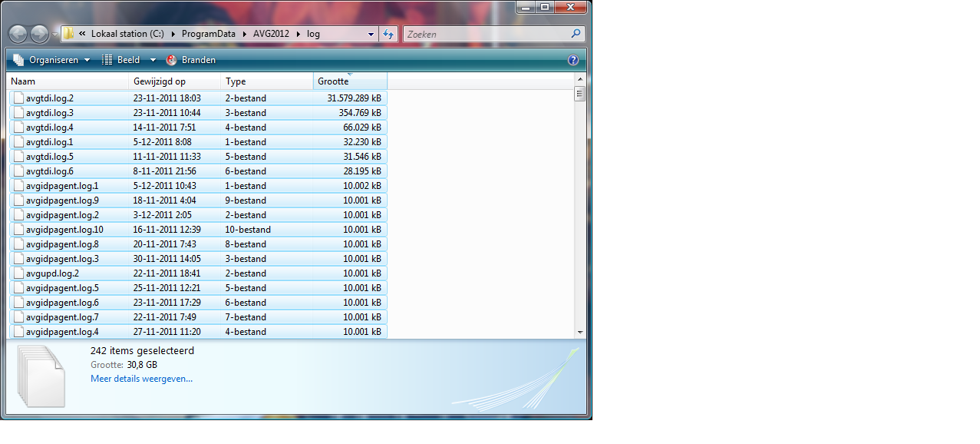Click log in the breadcrumb path
This screenshot has height=444, width=980.
[313, 34]
